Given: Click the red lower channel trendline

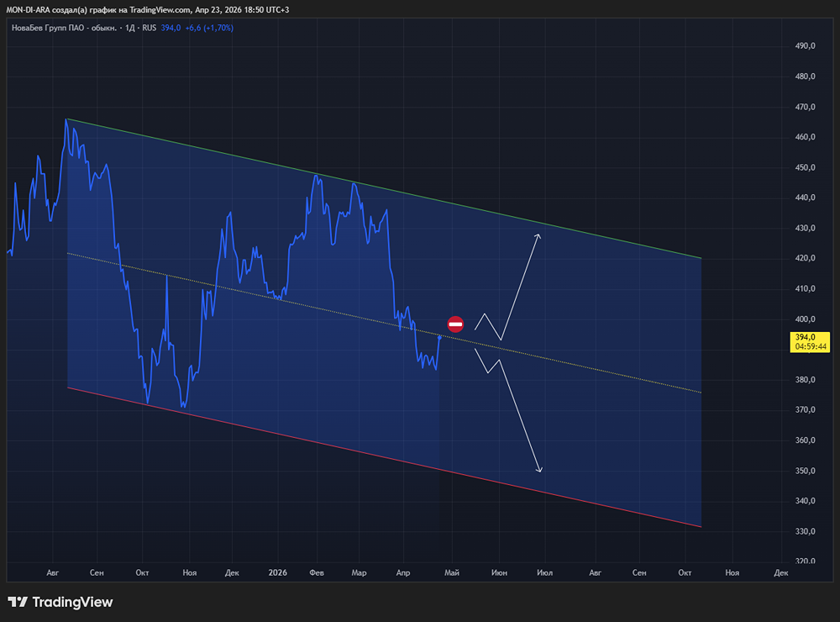Looking at the screenshot, I should pos(384,457).
